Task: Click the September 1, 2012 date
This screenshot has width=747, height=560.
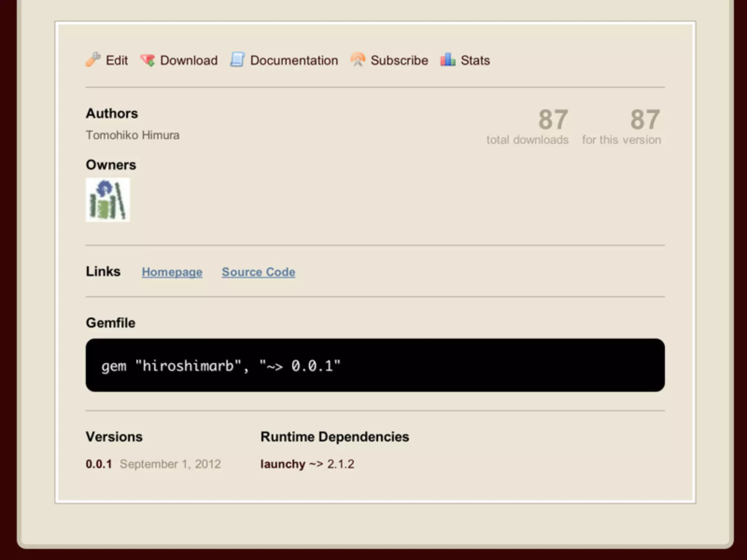Action: coord(170,464)
